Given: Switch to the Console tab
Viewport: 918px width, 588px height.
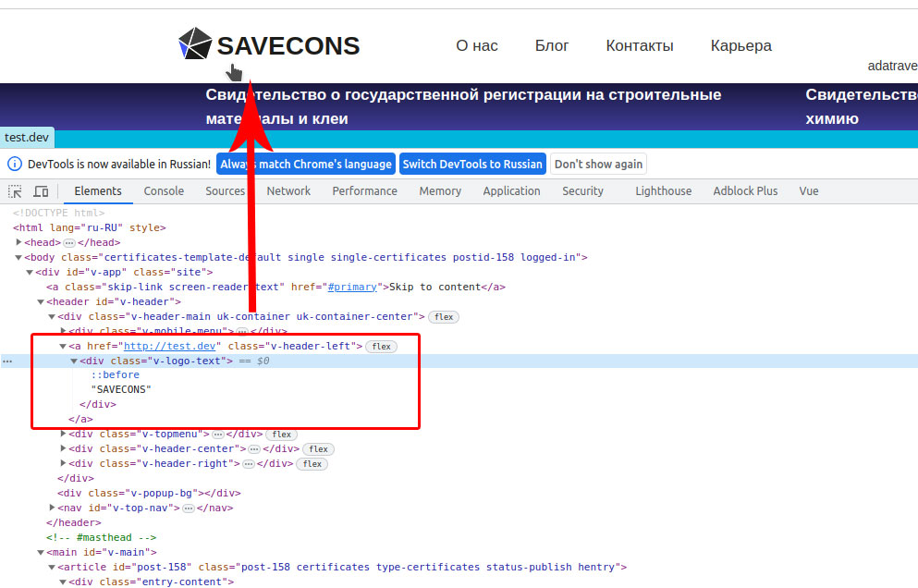Looking at the screenshot, I should click(164, 191).
